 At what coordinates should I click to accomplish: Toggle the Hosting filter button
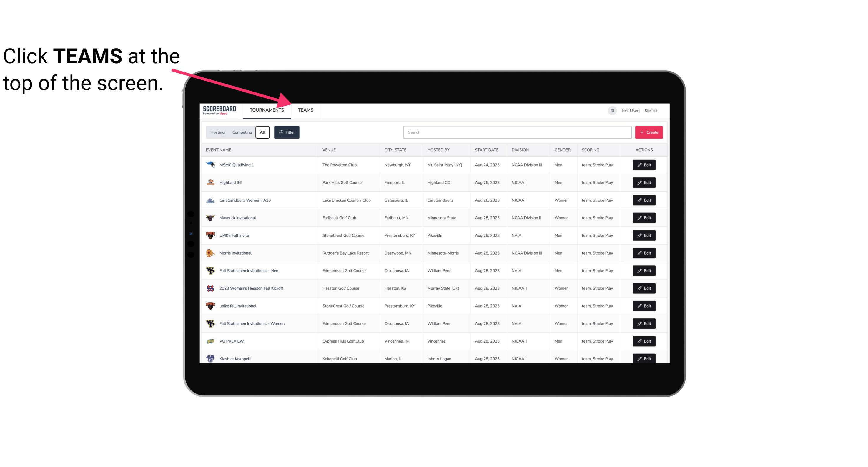tap(217, 132)
